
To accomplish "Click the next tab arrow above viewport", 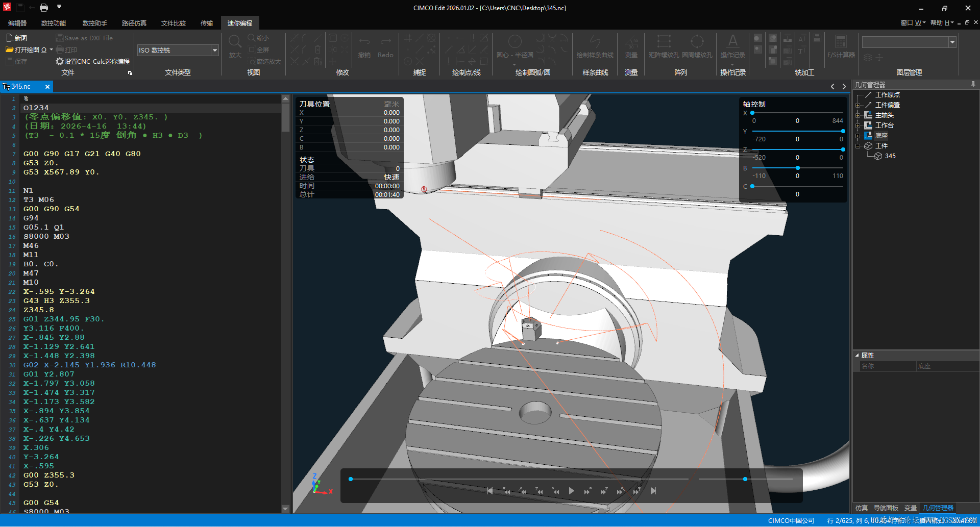I will (844, 87).
